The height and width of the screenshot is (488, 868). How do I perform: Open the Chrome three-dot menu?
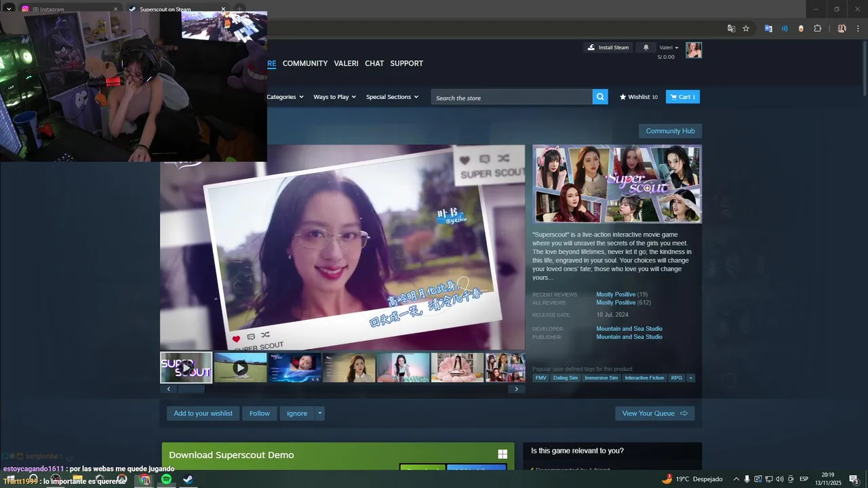click(858, 28)
